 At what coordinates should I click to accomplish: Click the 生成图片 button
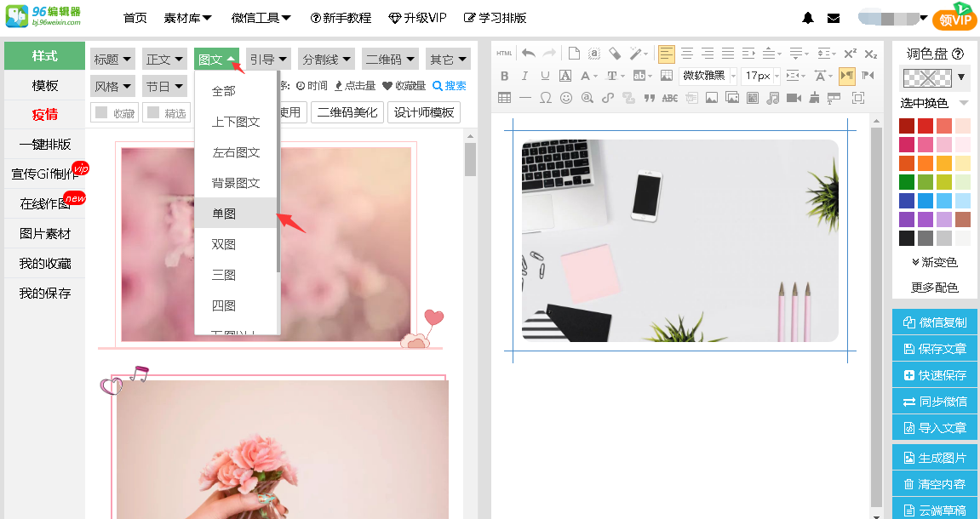pyautogui.click(x=934, y=458)
